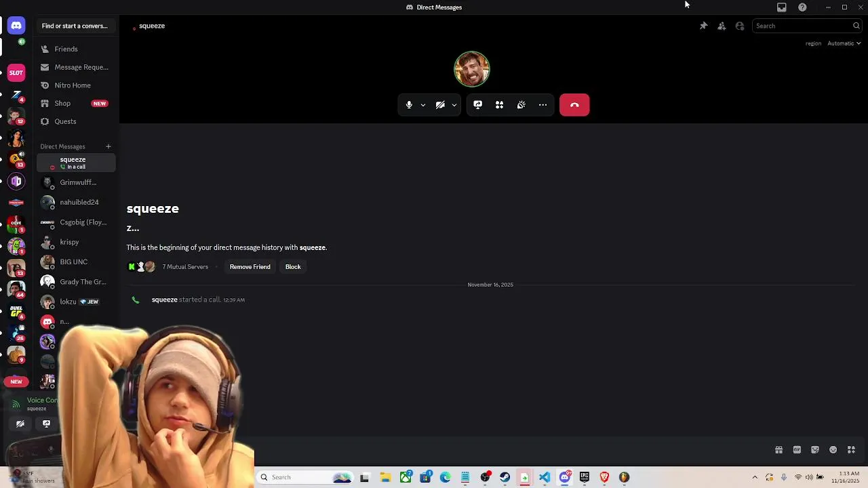Viewport: 868px width, 488px height.
Task: Open the Friends tab
Action: (76, 49)
